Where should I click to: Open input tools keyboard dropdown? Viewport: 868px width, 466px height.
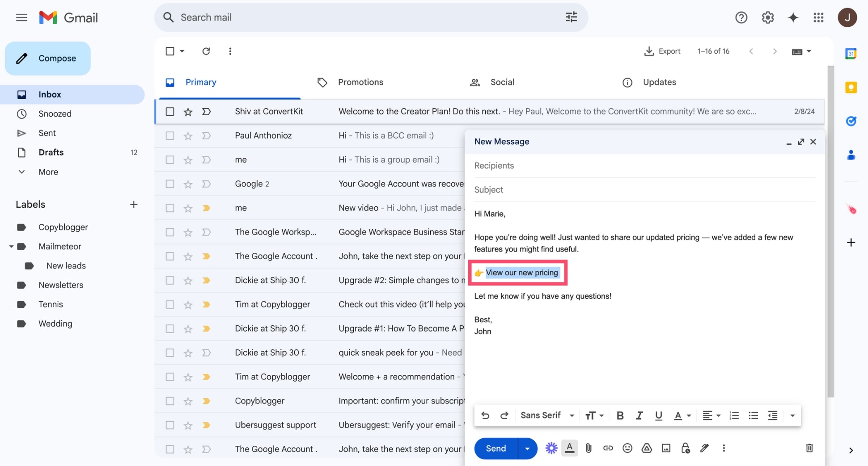(801, 51)
